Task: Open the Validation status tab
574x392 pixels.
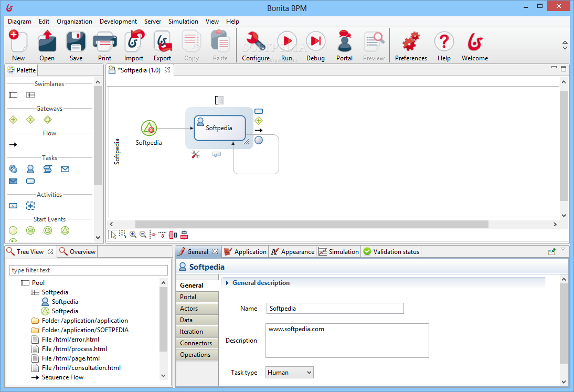Action: coord(391,252)
